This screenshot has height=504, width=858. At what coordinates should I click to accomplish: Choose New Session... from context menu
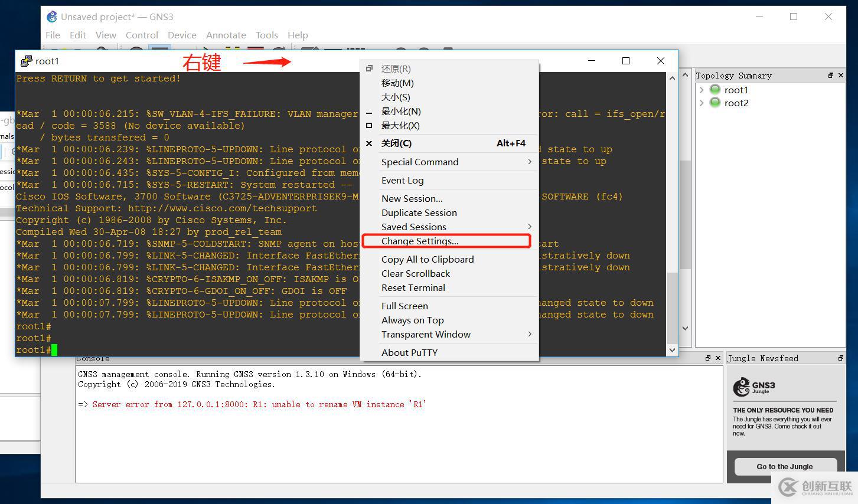[x=449, y=198]
